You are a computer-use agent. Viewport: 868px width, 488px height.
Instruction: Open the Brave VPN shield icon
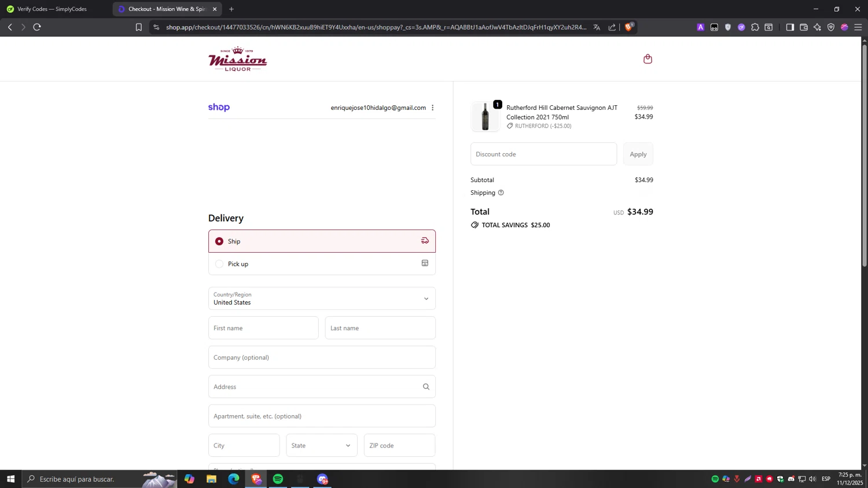831,27
